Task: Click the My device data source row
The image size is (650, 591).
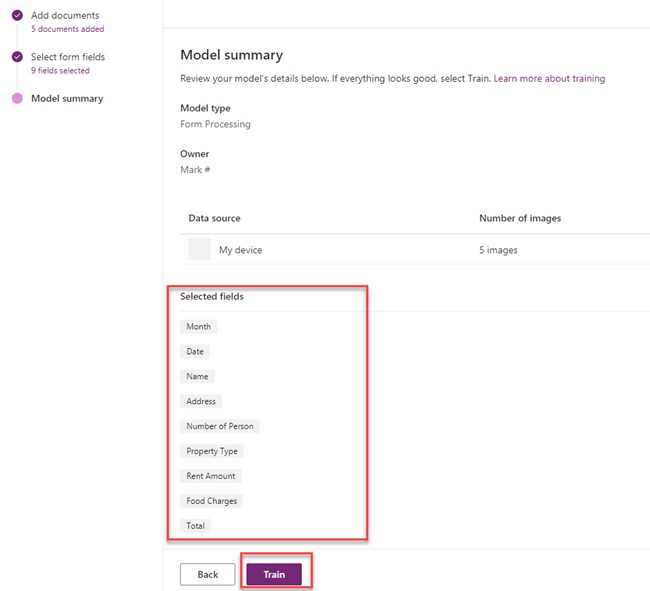Action: 410,250
